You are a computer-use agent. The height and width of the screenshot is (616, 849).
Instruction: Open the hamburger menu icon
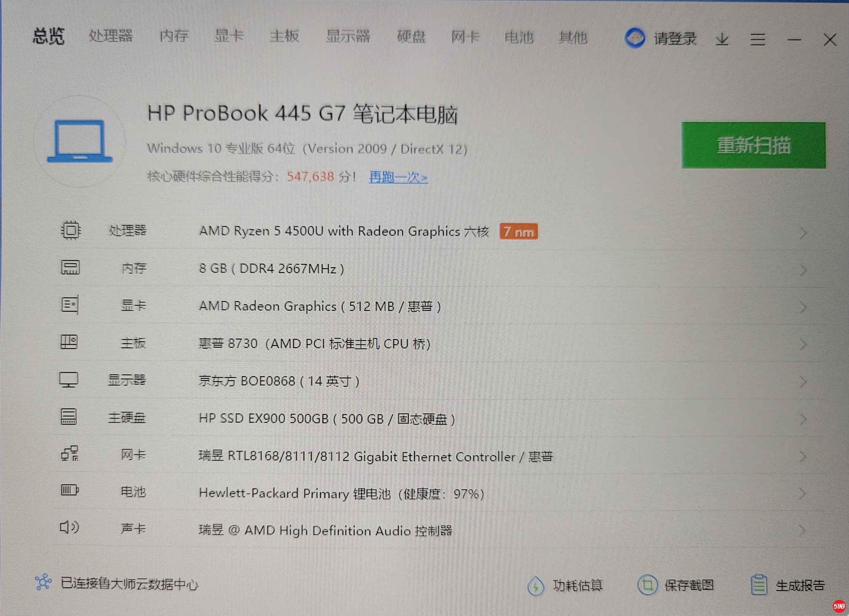click(757, 39)
